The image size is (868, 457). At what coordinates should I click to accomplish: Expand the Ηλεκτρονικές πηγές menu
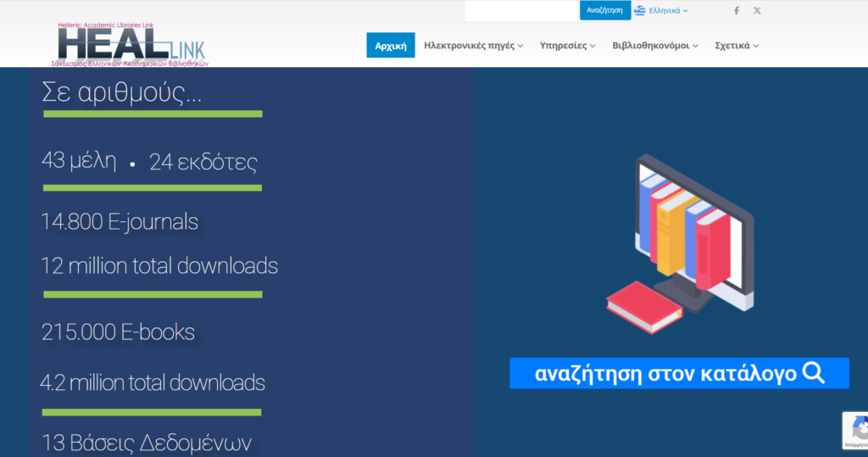tap(473, 46)
